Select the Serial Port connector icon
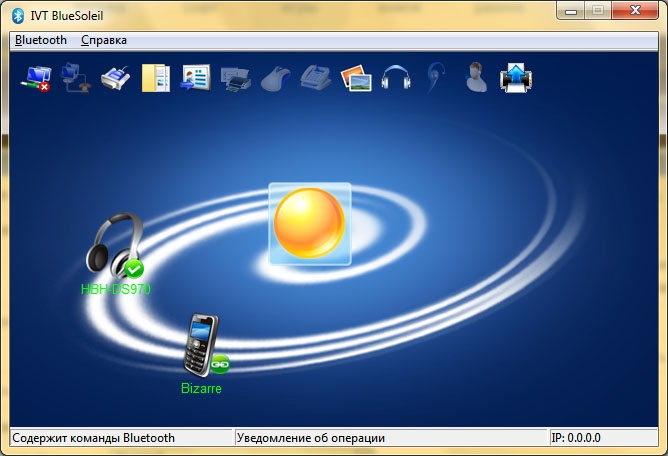The width and height of the screenshot is (668, 456). click(x=116, y=77)
